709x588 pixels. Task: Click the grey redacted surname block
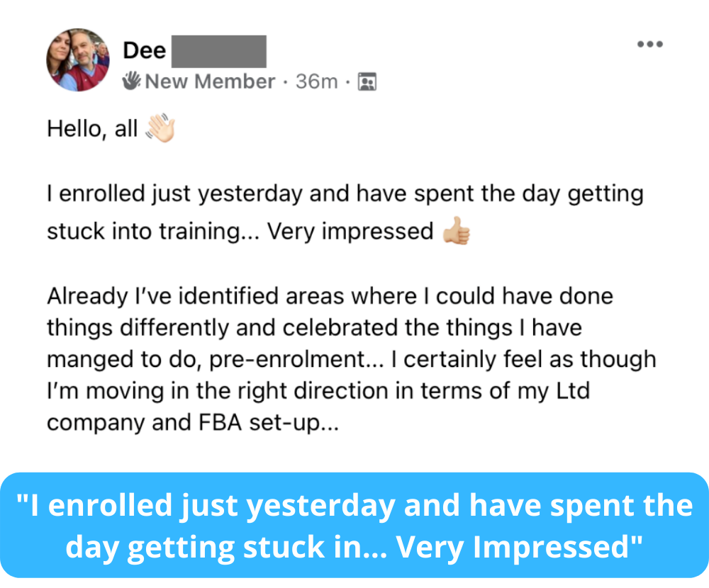tap(219, 50)
